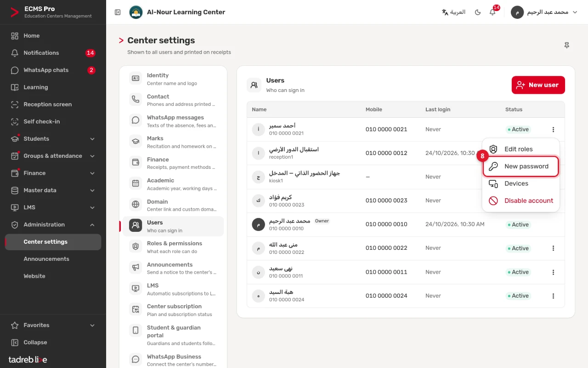Image resolution: width=588 pixels, height=368 pixels.
Task: Switch language to العربية
Action: click(453, 12)
